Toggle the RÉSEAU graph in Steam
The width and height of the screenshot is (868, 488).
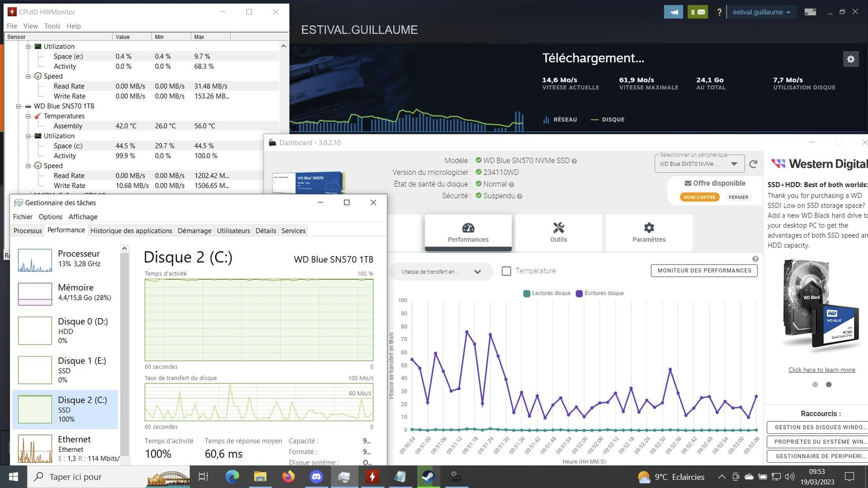[x=560, y=119]
